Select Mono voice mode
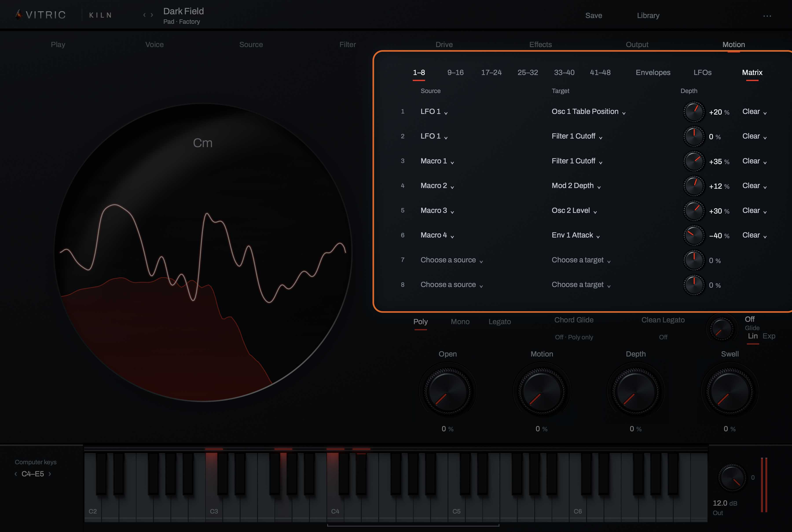The image size is (792, 532). click(x=460, y=322)
